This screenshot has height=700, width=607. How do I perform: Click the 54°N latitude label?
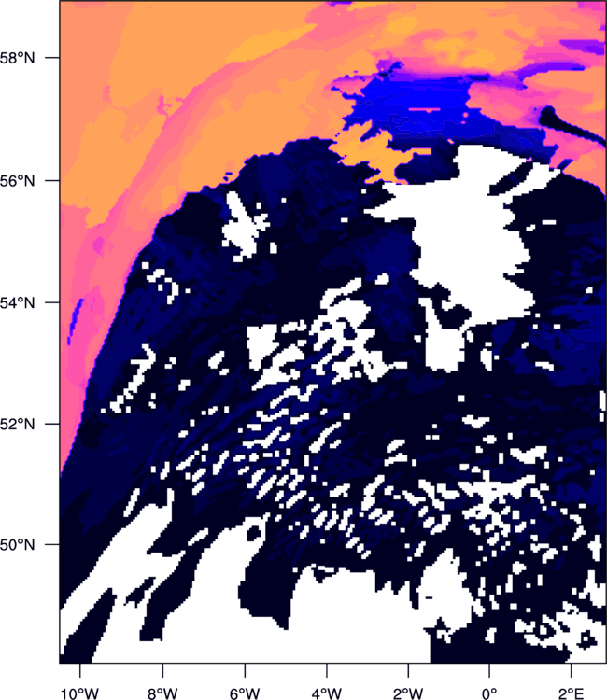17,303
